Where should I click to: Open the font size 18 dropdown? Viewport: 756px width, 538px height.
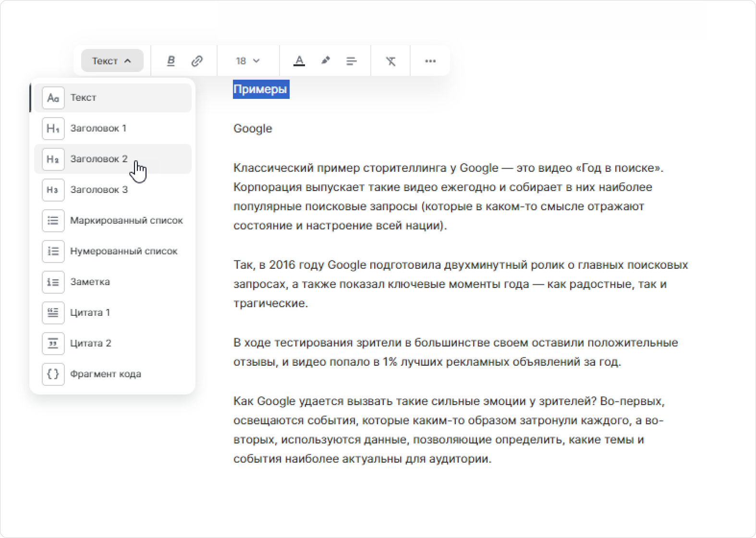point(248,61)
